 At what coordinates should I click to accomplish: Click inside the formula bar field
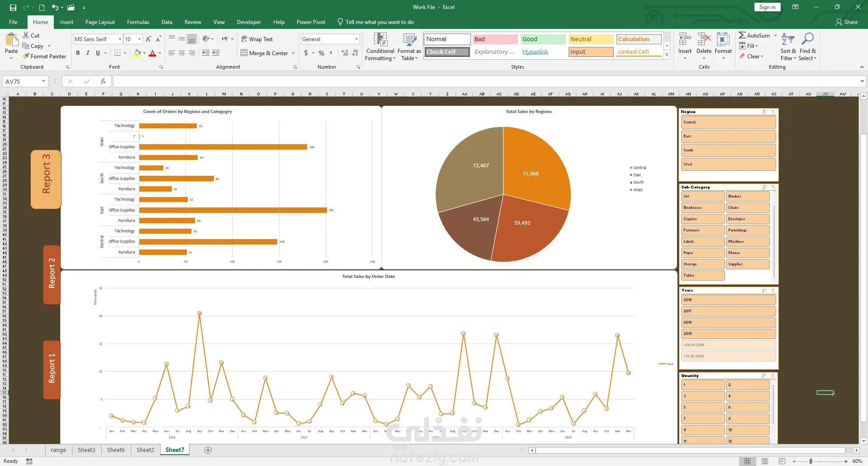coord(486,81)
